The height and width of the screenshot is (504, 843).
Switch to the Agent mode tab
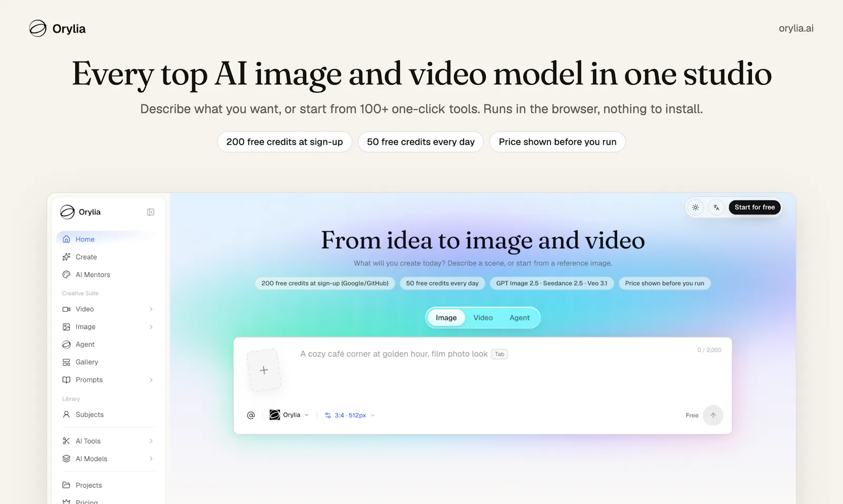point(519,318)
